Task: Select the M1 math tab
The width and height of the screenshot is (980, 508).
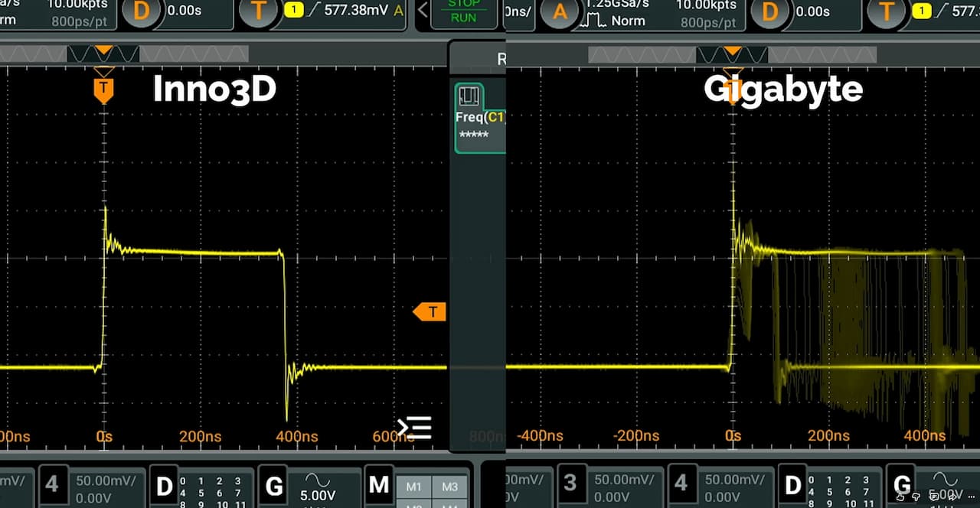Action: point(414,487)
